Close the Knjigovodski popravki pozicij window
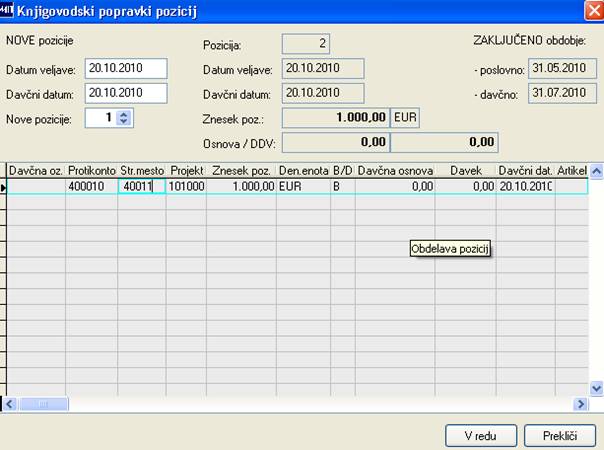Image resolution: width=604 pixels, height=450 pixels. [x=594, y=11]
